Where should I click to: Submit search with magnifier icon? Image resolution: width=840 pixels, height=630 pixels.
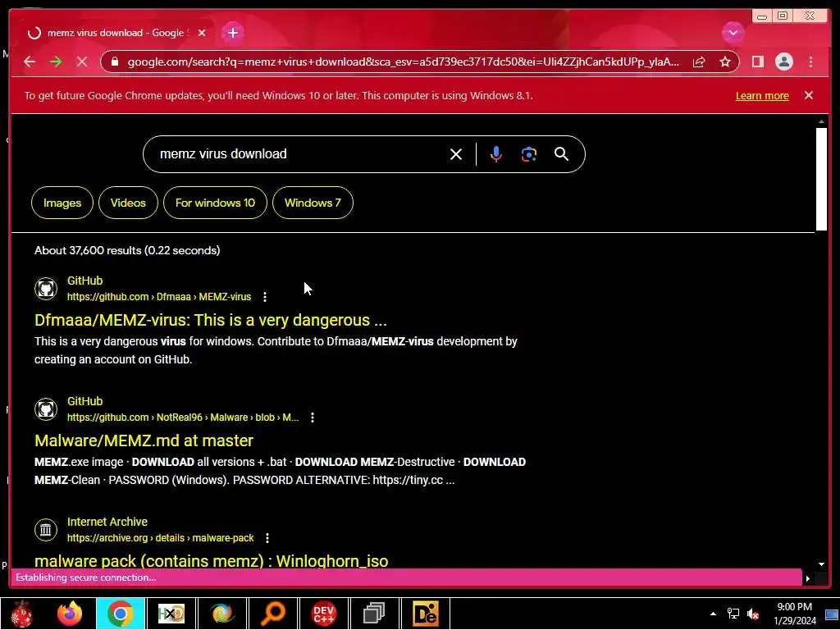(x=561, y=154)
